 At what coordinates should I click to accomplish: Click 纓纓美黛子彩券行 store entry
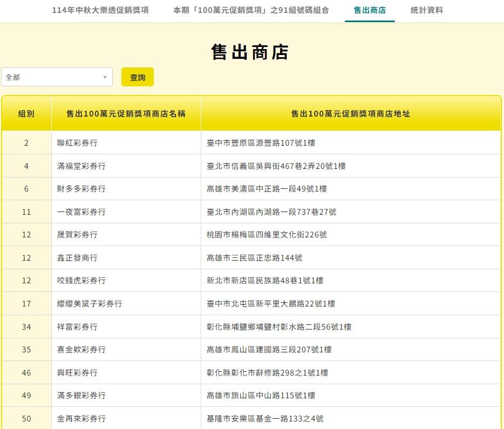coord(90,304)
